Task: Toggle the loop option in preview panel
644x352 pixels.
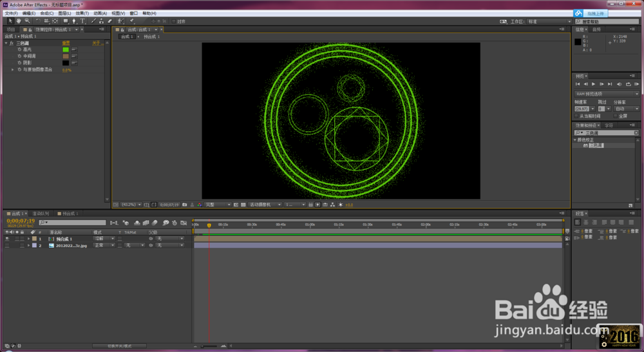Action: (x=628, y=84)
